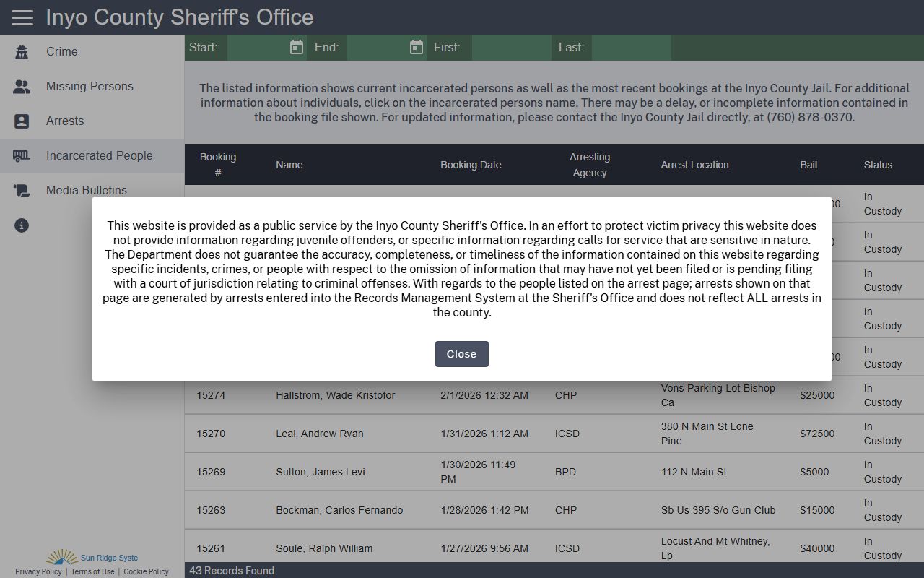This screenshot has height=578, width=924.
Task: Click the 43 Records Found status text
Action: point(232,571)
